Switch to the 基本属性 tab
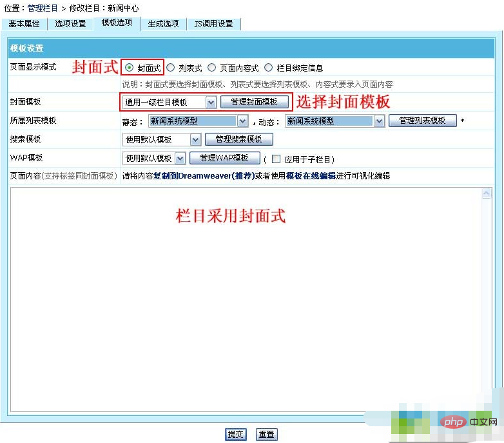This screenshot has height=443, width=504. [x=24, y=24]
